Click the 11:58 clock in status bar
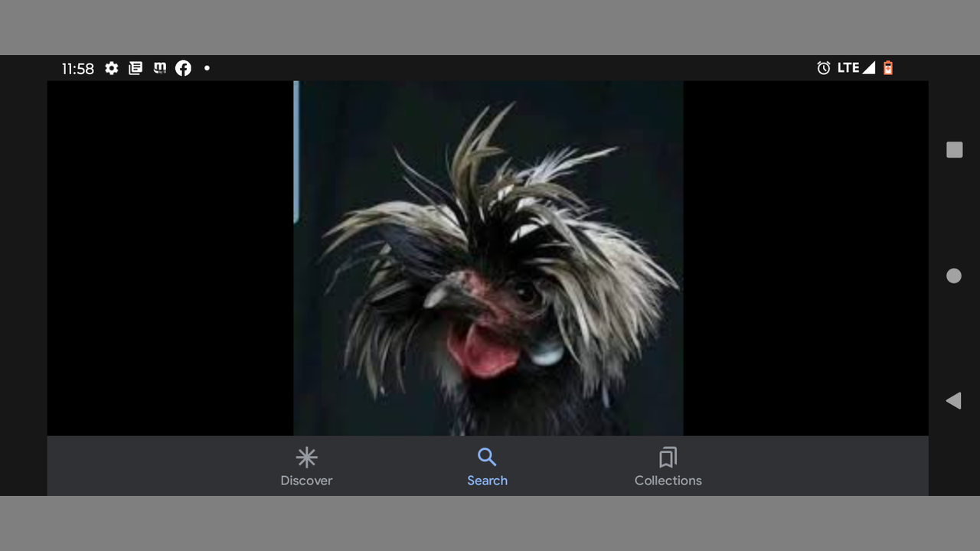The image size is (980, 551). [x=77, y=69]
